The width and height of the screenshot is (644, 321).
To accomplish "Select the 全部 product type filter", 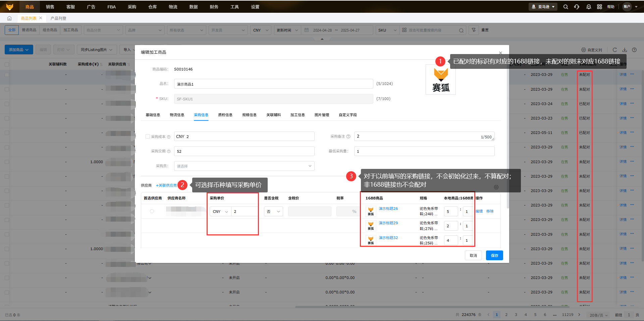I will [x=12, y=30].
